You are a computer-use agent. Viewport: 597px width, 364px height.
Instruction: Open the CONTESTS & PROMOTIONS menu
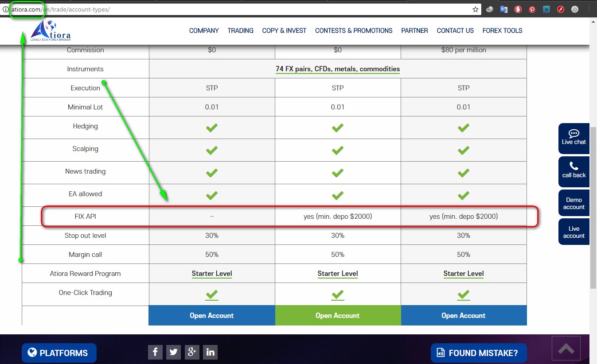tap(354, 31)
